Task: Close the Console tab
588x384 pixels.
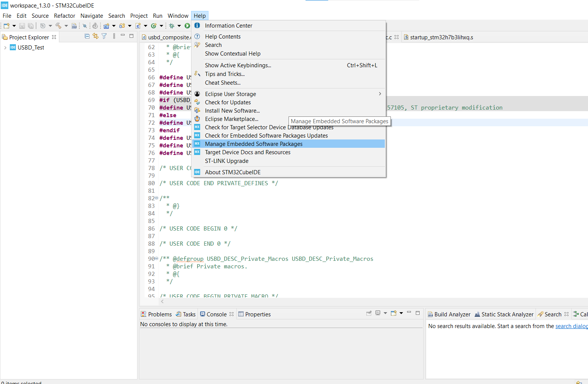Action: point(231,314)
